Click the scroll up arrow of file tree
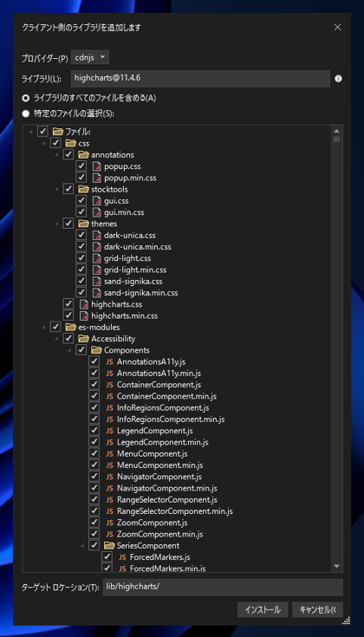Screen dimensions: 364x637 pos(336,131)
